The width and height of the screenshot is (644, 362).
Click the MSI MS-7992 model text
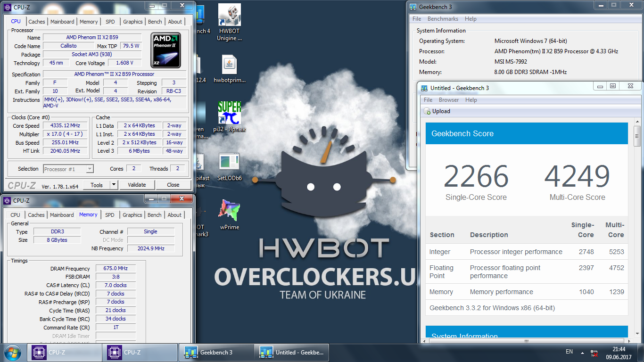point(511,62)
